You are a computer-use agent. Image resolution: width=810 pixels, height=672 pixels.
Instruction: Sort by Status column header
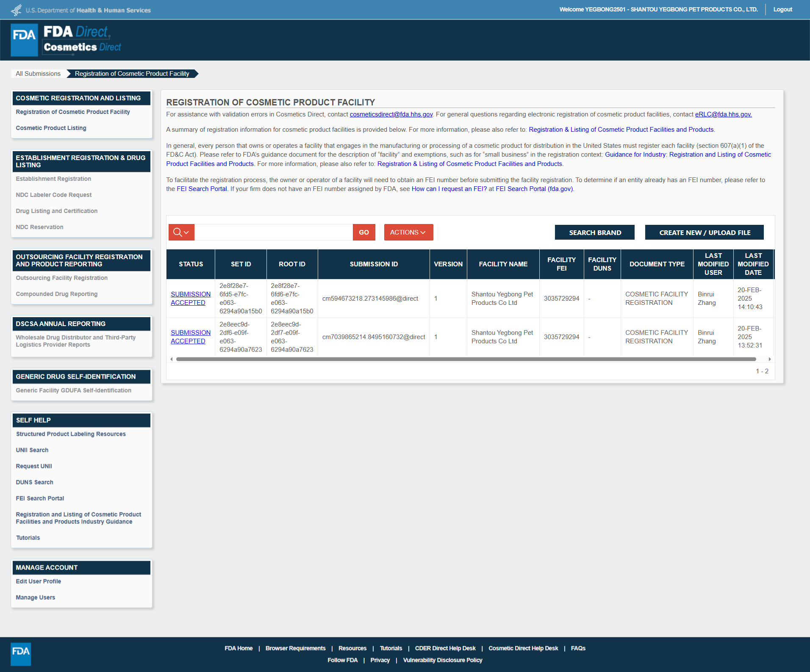coord(191,264)
